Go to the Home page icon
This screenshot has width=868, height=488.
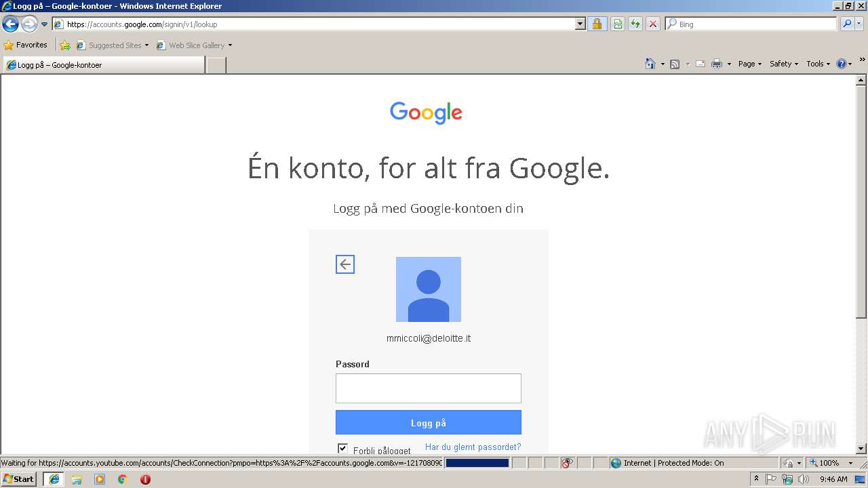click(x=650, y=64)
